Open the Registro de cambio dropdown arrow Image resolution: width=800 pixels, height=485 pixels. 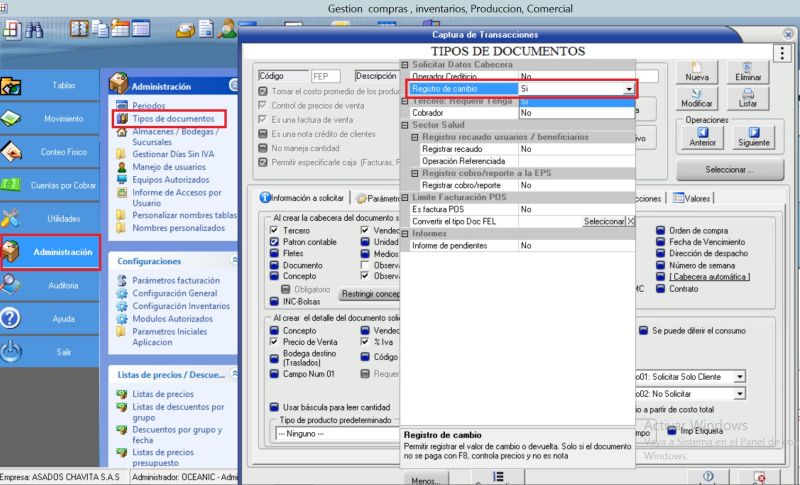629,89
